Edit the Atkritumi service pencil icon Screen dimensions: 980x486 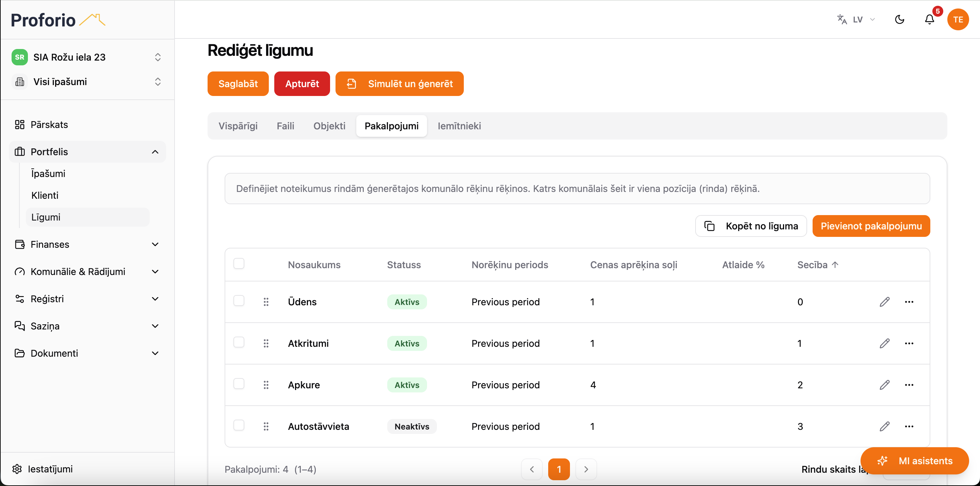884,343
